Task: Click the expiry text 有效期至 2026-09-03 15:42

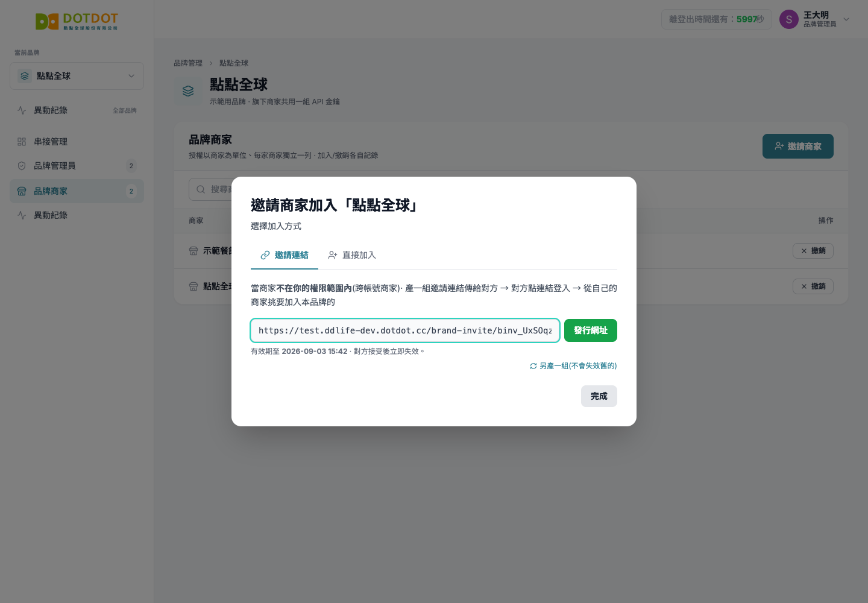Action: tap(299, 351)
